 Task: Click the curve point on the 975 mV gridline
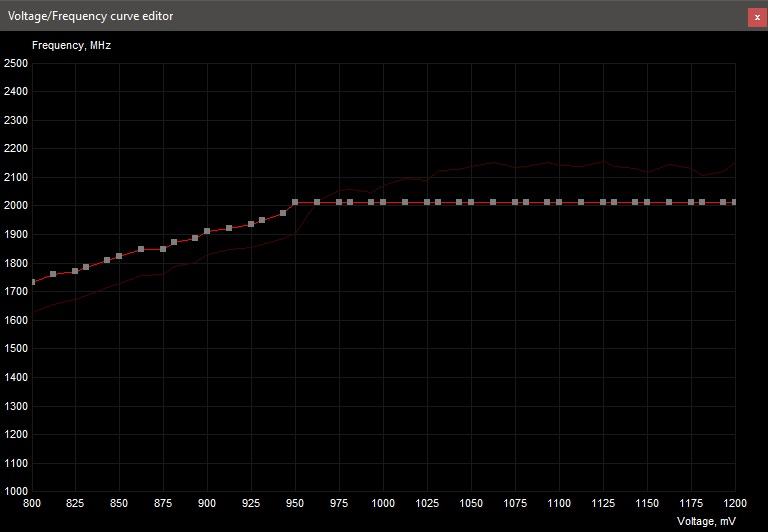click(339, 202)
